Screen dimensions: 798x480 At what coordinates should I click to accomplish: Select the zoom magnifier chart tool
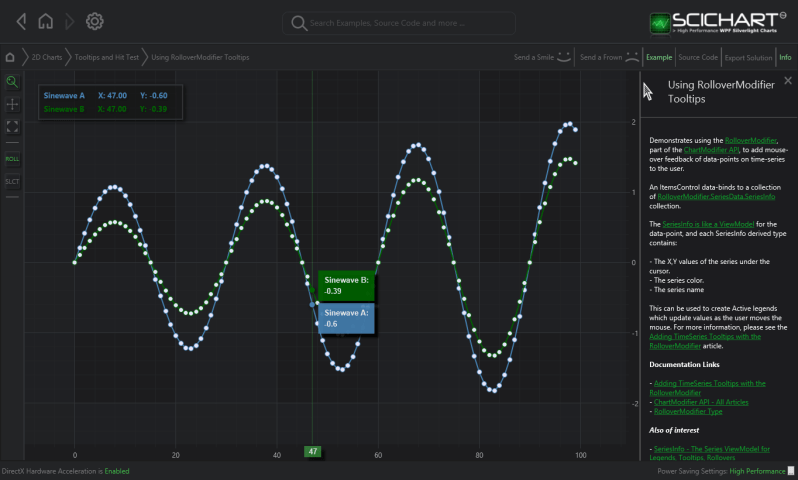tap(12, 81)
